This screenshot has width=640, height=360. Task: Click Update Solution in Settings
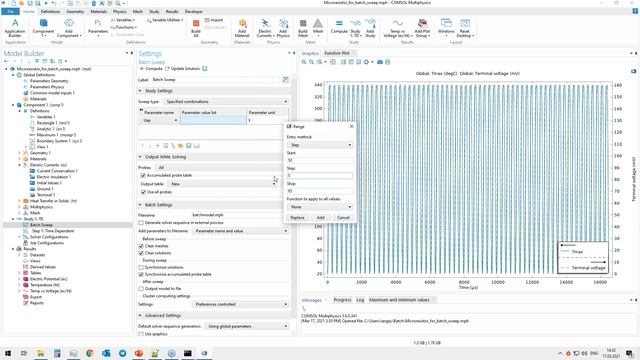coord(182,69)
